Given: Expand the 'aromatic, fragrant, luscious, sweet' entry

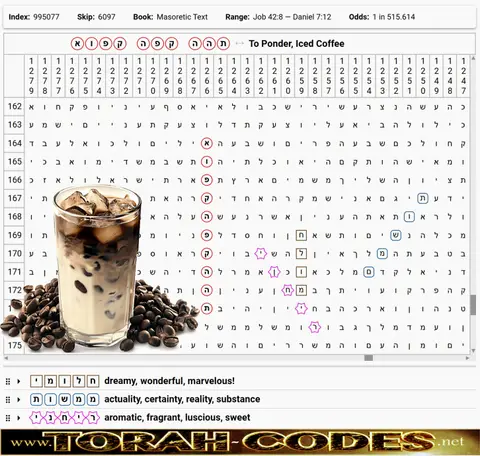Looking at the screenshot, I should tap(19, 418).
